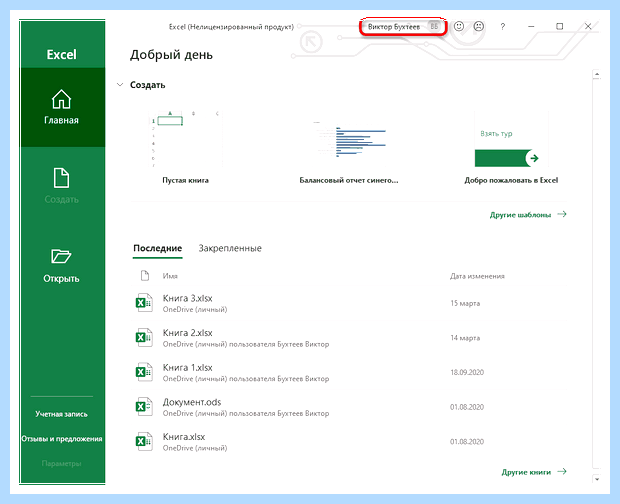The height and width of the screenshot is (504, 620).
Task: Collapse the Создать section chevron
Action: tap(120, 85)
